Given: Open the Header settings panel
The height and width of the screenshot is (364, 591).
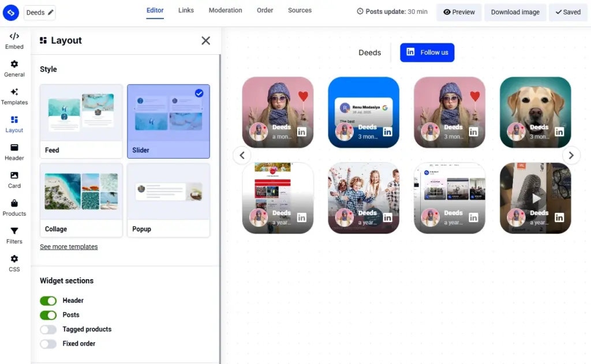Looking at the screenshot, I should pyautogui.click(x=14, y=152).
